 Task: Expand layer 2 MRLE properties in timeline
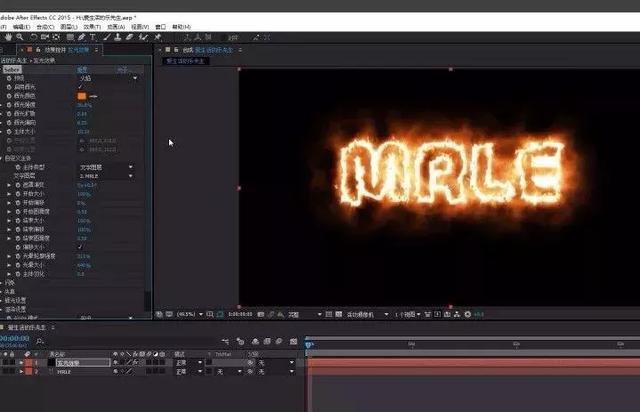(x=21, y=372)
